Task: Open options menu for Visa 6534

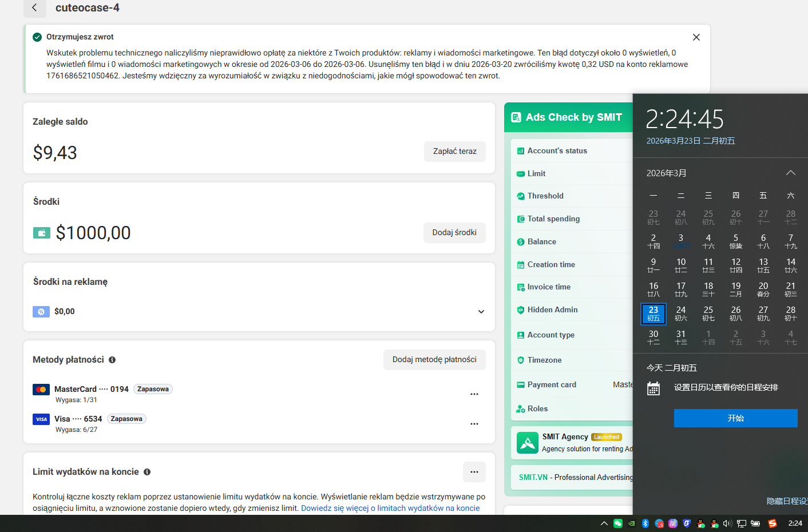Action: pos(474,424)
